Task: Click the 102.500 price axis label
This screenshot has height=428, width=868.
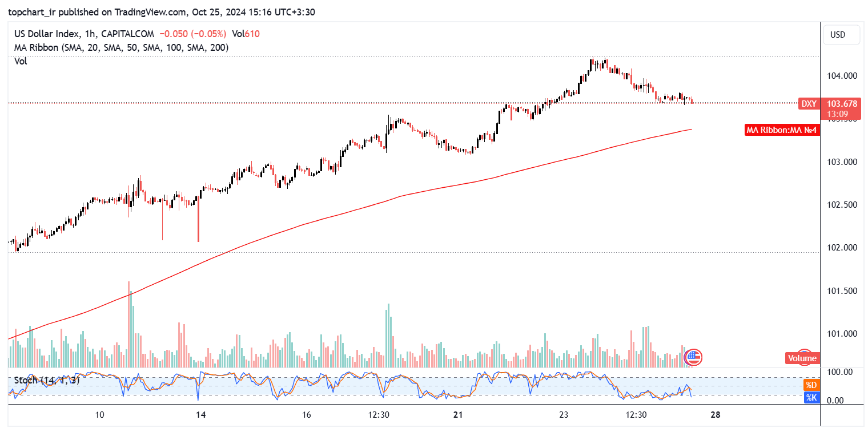Action: pos(842,205)
